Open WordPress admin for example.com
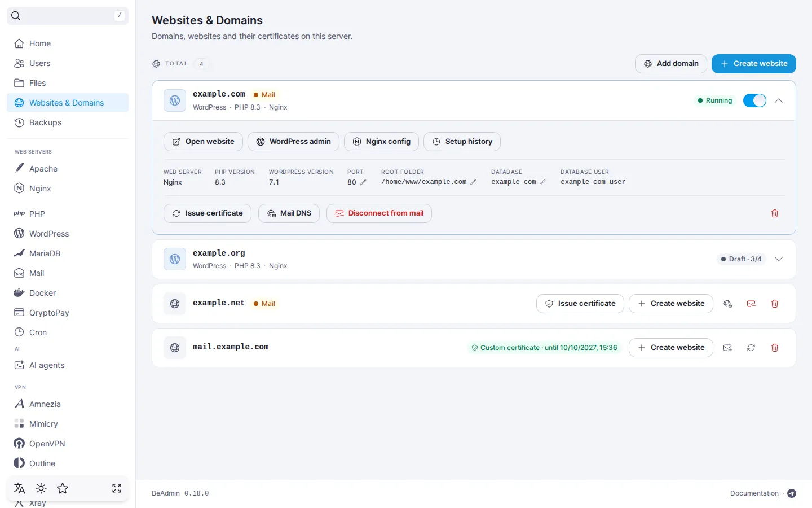This screenshot has width=812, height=508. coord(293,142)
